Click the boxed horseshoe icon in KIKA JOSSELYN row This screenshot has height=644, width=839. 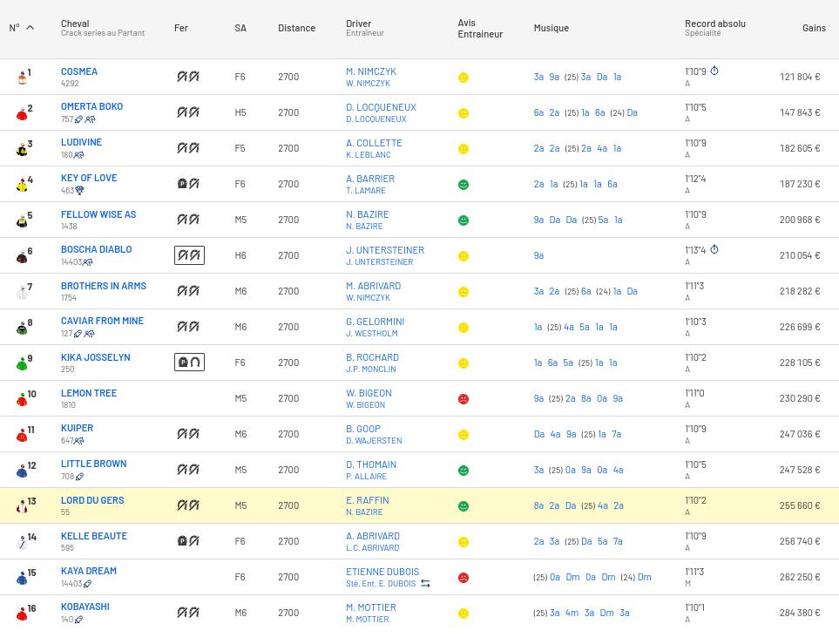tap(189, 363)
